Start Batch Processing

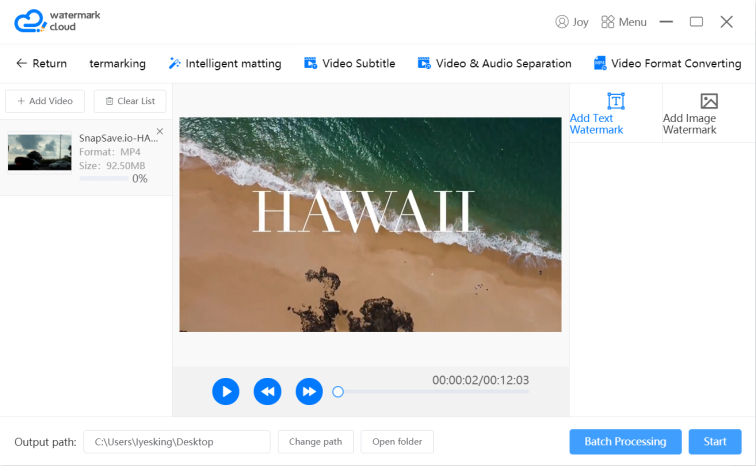pyautogui.click(x=625, y=442)
